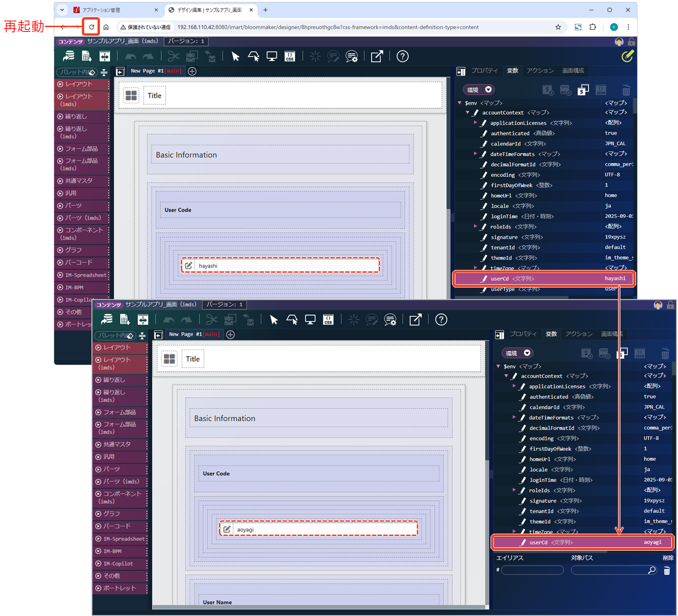The width and height of the screenshot is (678, 616).
Task: Add a page with the plus icon in upper window
Action: point(192,71)
